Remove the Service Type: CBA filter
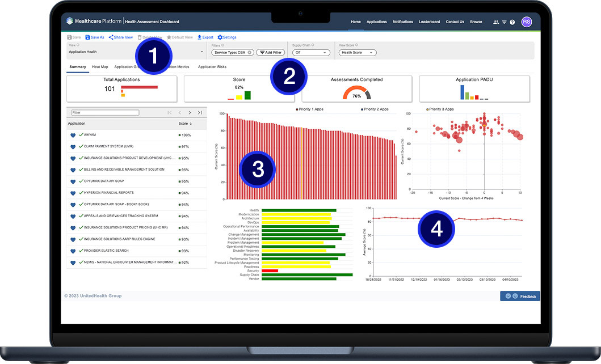This screenshot has height=364, width=601. pyautogui.click(x=250, y=52)
